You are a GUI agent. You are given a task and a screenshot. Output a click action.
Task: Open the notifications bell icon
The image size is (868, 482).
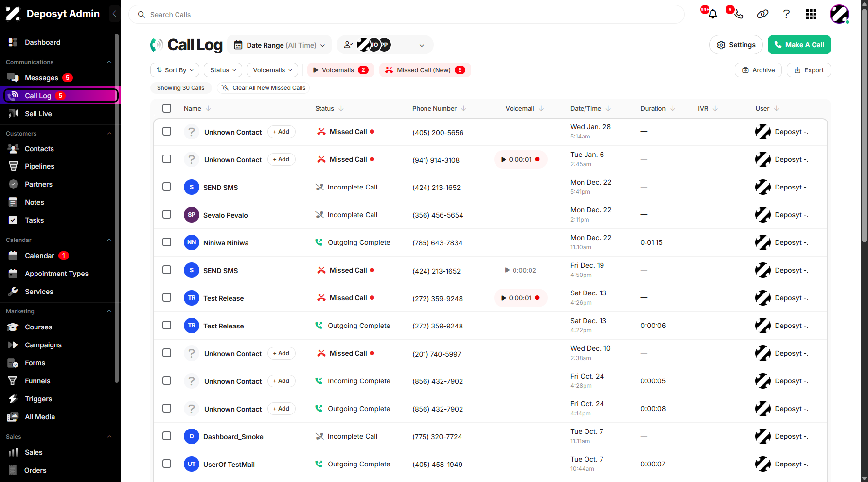coord(713,14)
